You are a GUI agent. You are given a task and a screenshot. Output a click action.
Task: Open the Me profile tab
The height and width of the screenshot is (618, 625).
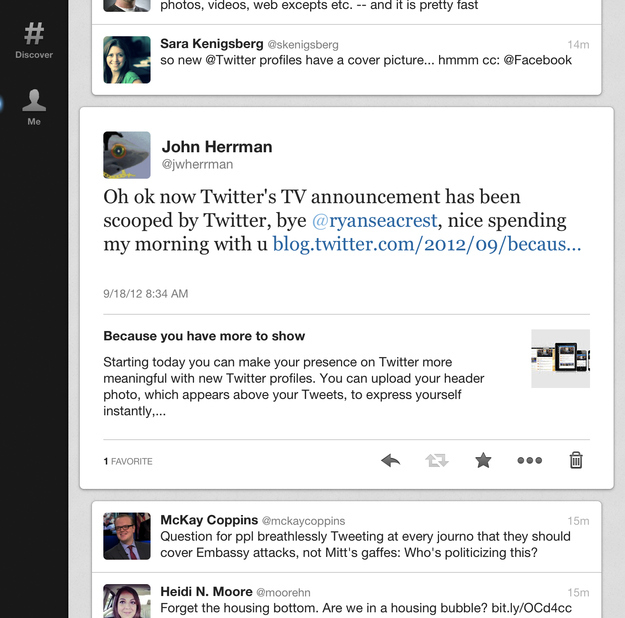34,107
